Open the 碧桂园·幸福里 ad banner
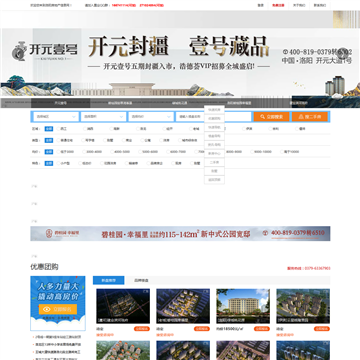Image resolution: width=360 pixels, height=360 pixels. coord(180,234)
